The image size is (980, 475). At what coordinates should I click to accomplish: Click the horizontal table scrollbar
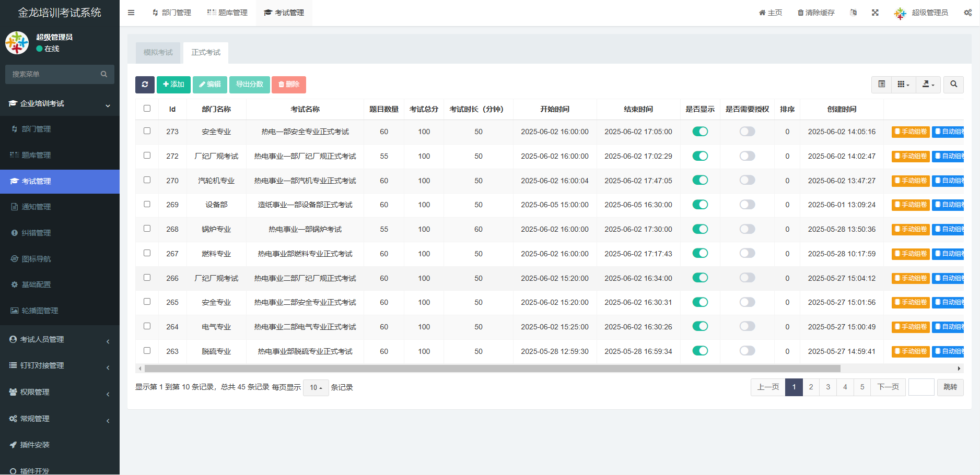coord(493,369)
